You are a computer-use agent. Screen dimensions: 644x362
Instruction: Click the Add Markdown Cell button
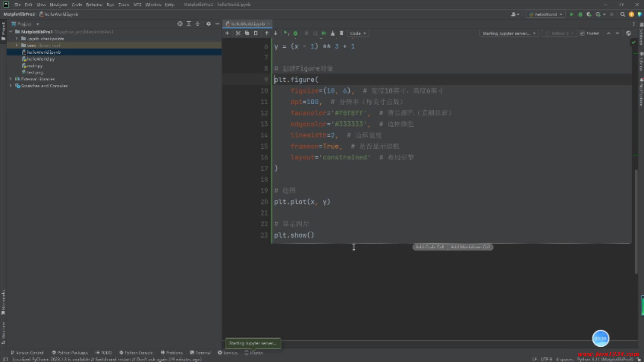point(470,247)
